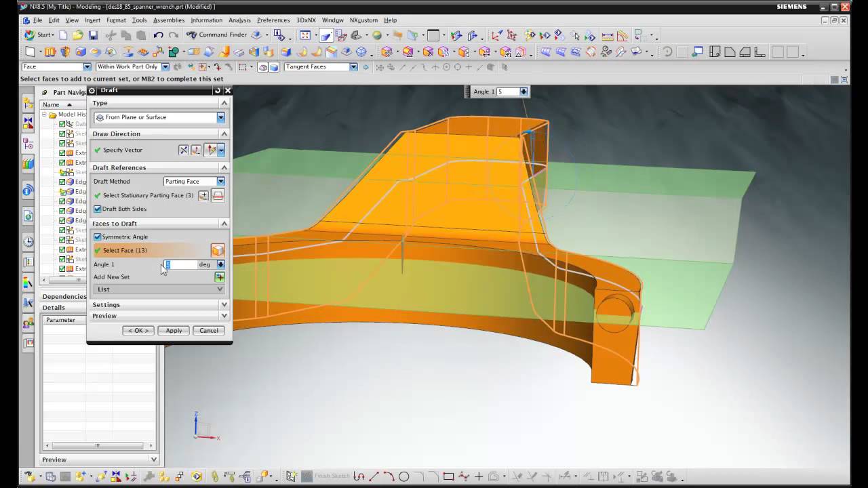Open the Angle 1 deg options arrow
This screenshot has height=488, width=868.
click(220, 264)
